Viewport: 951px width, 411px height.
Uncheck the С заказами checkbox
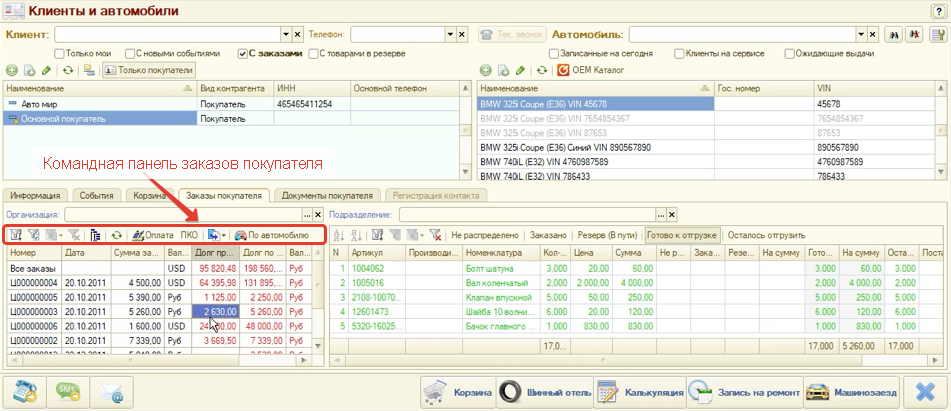pyautogui.click(x=243, y=53)
